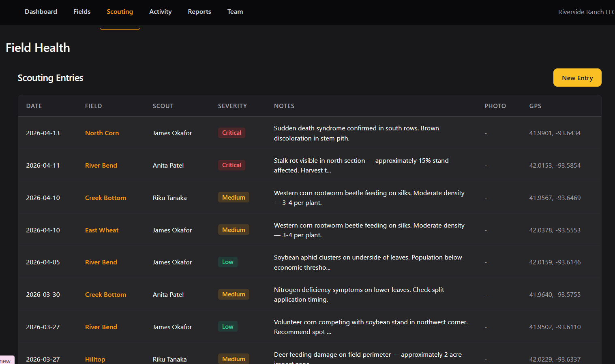
Task: Click Low badge on 2026-04-05 entry
Action: tap(227, 262)
